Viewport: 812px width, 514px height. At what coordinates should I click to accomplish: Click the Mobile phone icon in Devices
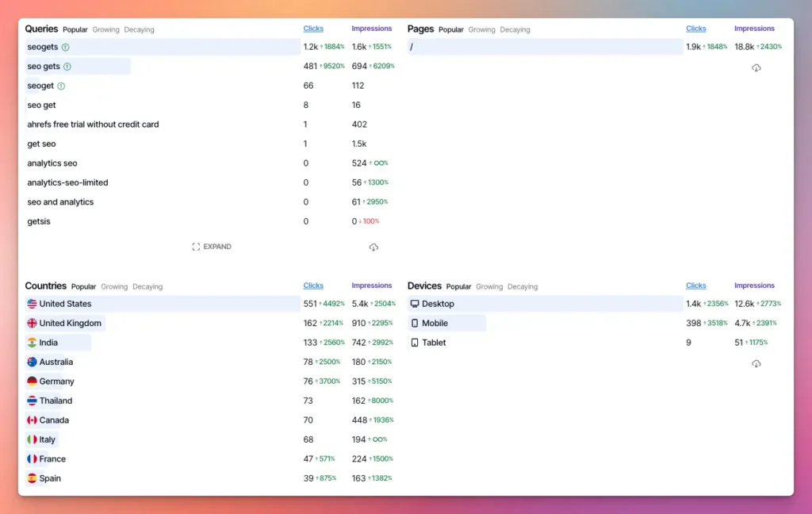click(414, 324)
